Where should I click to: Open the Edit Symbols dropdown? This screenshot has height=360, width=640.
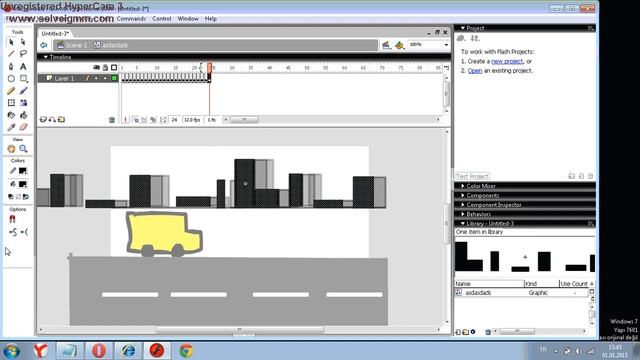point(400,45)
